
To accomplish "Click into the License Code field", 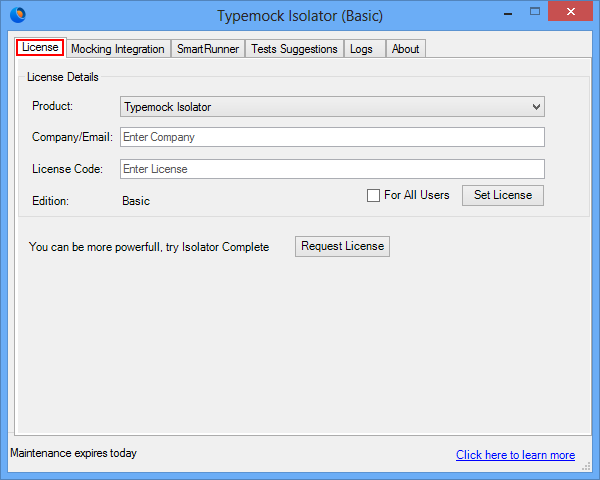I will click(x=332, y=169).
